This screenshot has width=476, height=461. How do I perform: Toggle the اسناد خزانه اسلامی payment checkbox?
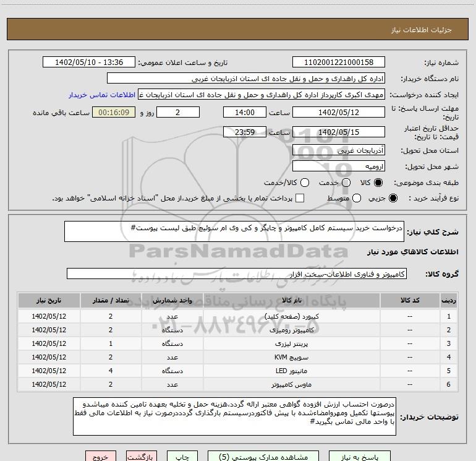[300, 198]
